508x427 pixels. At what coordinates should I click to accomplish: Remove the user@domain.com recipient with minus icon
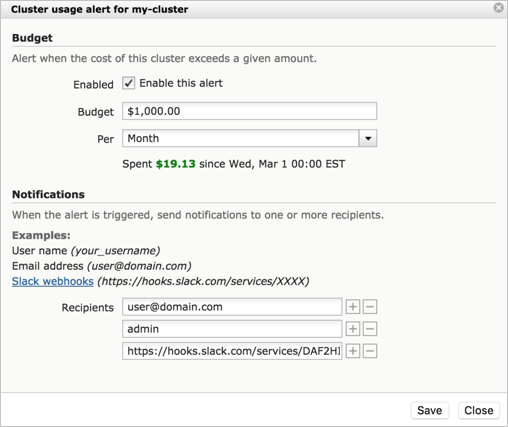point(370,307)
